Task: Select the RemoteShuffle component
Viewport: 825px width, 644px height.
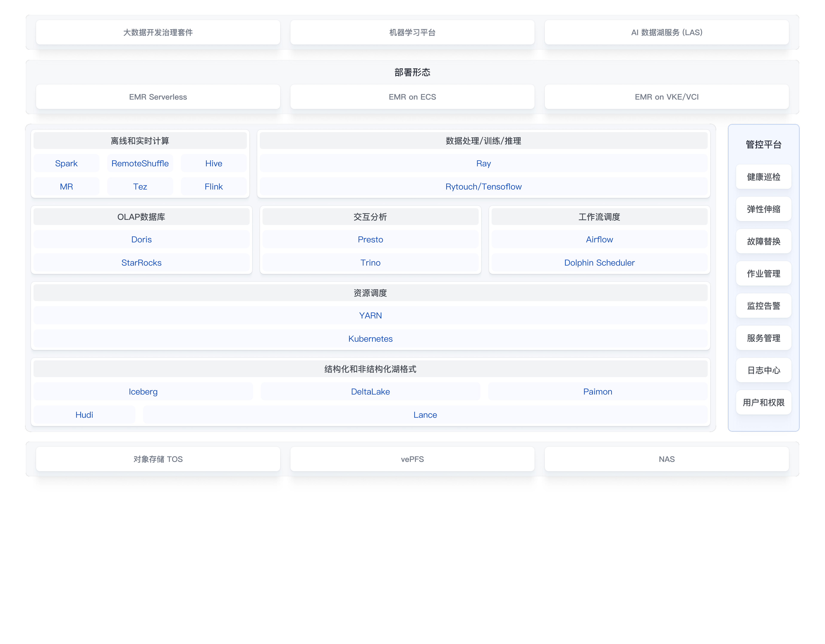Action: [x=140, y=163]
